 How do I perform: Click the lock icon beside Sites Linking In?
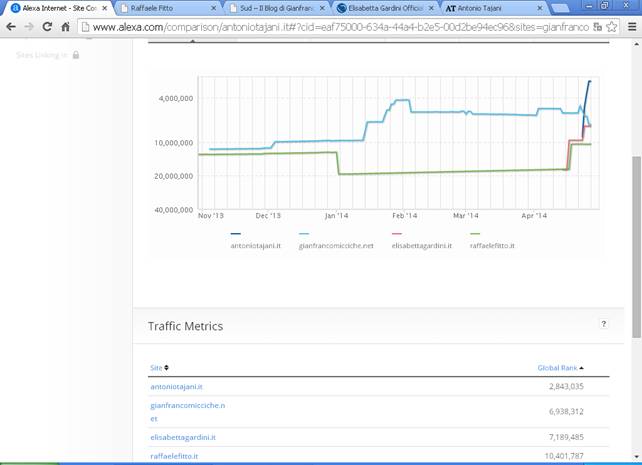[x=76, y=55]
